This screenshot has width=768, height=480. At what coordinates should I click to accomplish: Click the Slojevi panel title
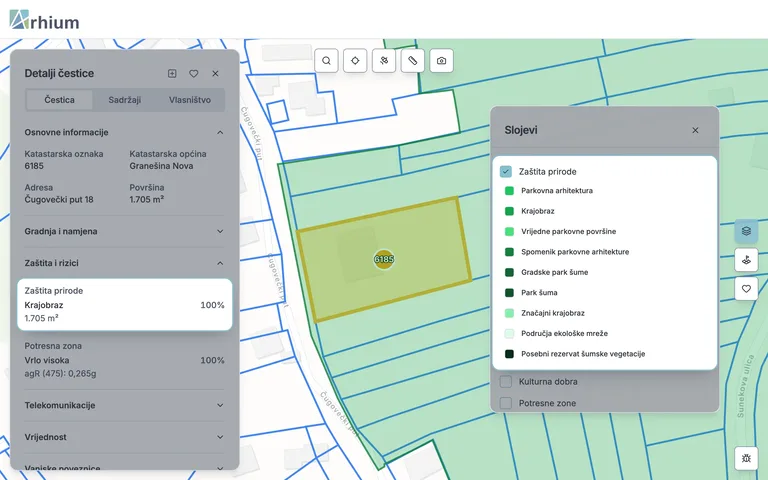pos(521,130)
